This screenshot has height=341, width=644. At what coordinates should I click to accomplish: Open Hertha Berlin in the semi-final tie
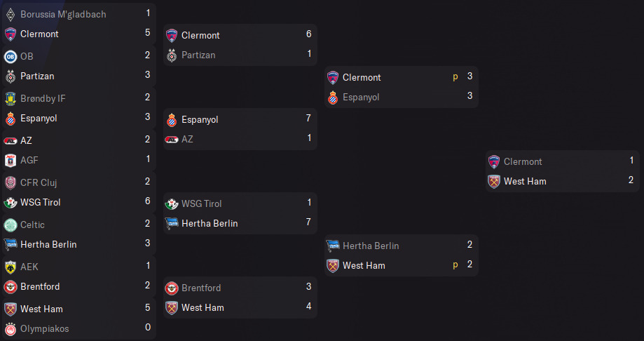[x=371, y=246]
